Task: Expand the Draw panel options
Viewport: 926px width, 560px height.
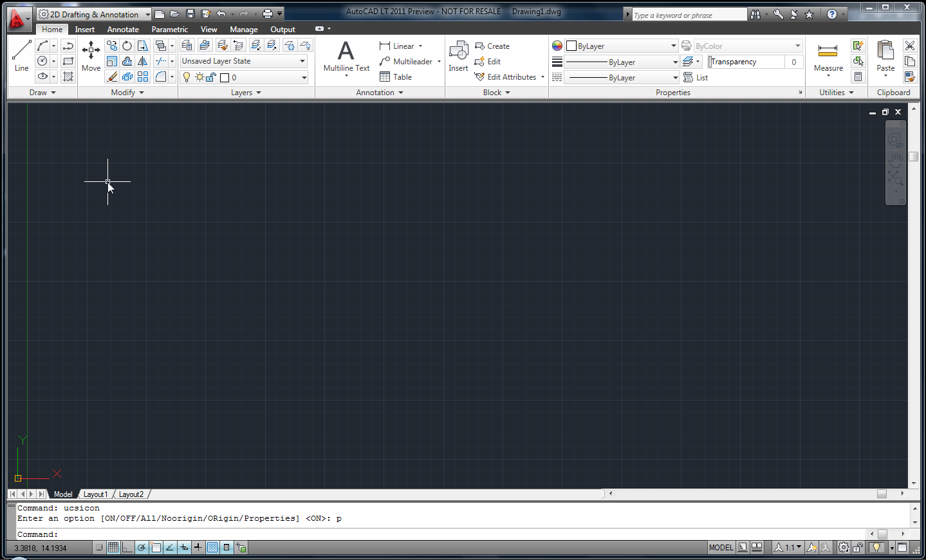Action: click(42, 92)
